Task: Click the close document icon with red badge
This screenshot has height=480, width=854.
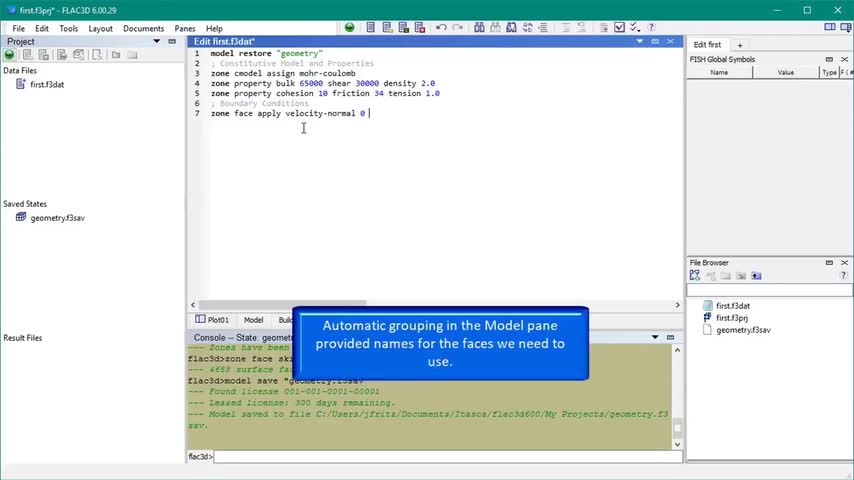Action: 420,27
